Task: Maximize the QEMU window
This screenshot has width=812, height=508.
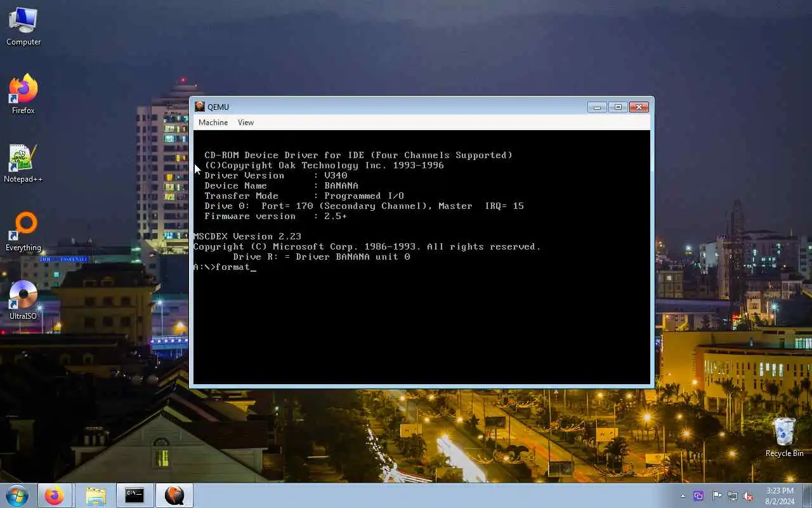Action: coord(618,107)
